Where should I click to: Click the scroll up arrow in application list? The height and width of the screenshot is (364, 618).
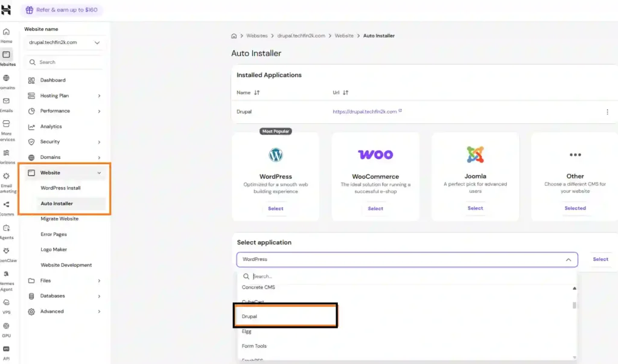coord(575,289)
